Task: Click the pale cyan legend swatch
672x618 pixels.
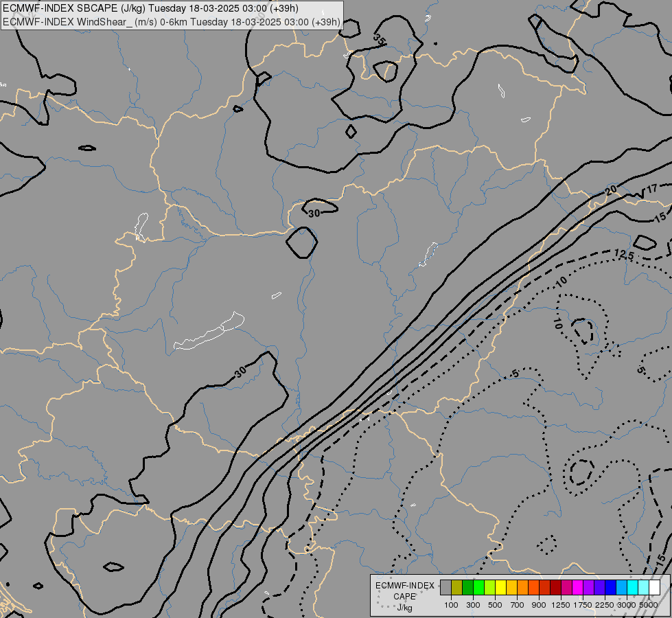Action: coord(643,587)
